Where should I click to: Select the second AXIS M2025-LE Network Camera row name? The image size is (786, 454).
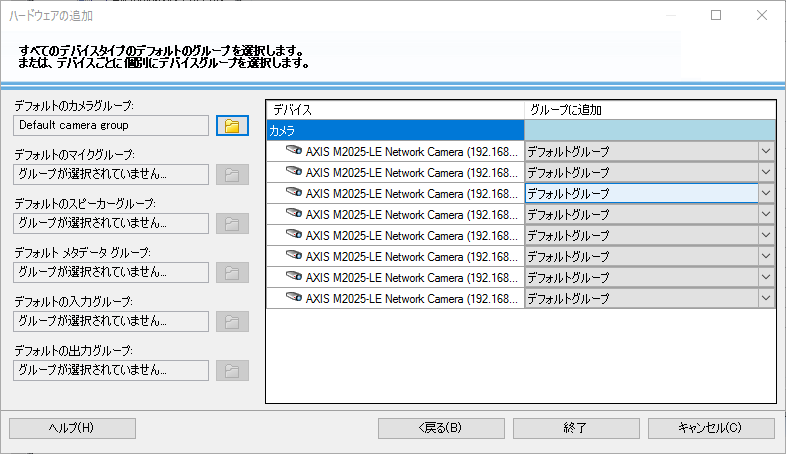(411, 172)
